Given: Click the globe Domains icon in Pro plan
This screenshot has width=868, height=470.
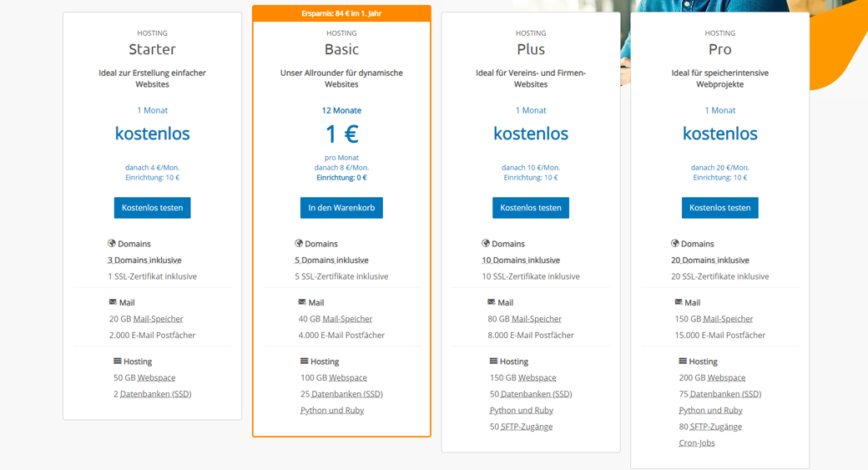Looking at the screenshot, I should click(x=675, y=244).
